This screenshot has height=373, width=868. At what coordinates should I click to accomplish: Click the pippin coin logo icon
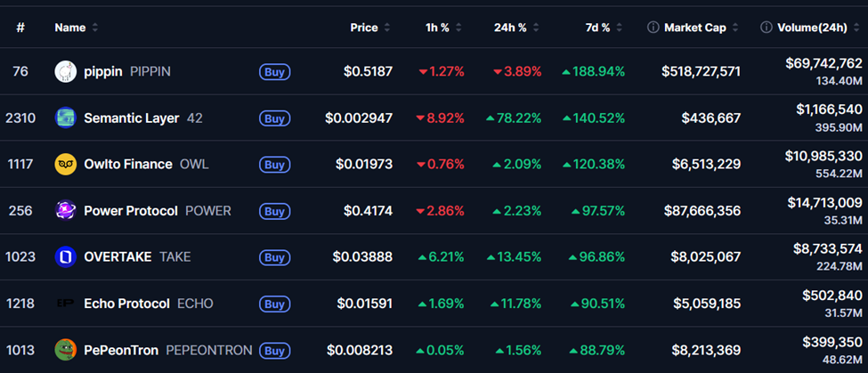66,71
